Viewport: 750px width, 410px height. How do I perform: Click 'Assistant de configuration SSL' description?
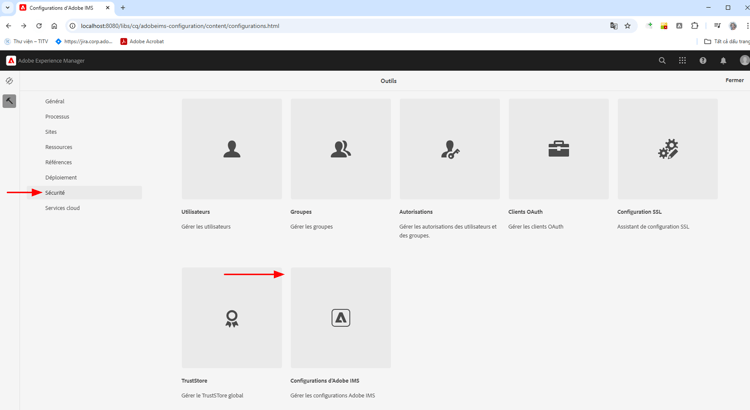[653, 227]
